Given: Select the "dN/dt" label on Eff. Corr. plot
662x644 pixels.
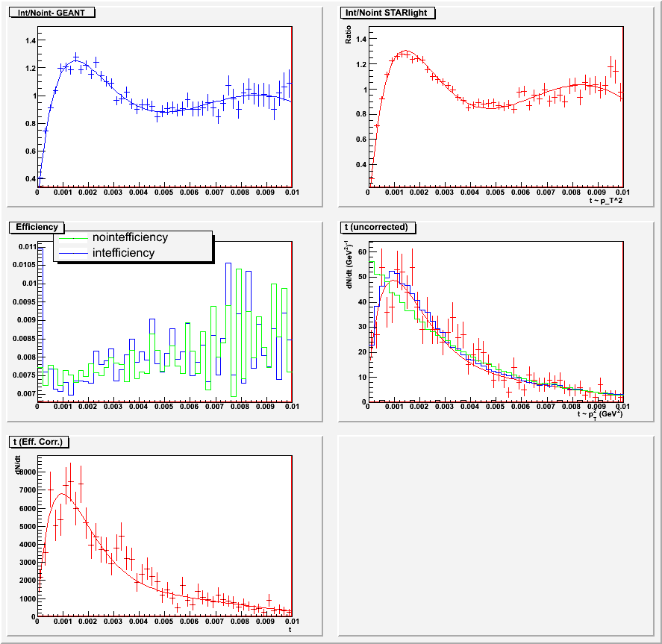Looking at the screenshot, I should [18, 469].
